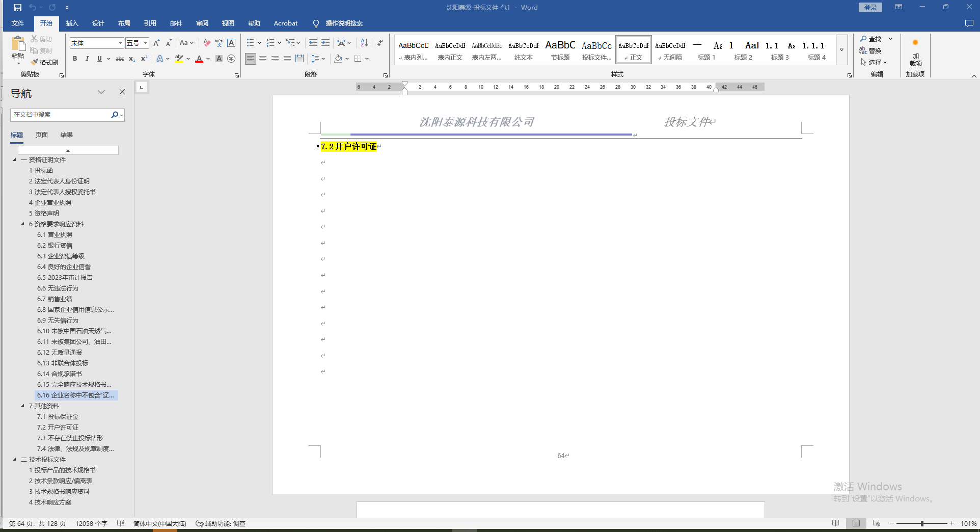
Task: Click the Format Painter brush icon
Action: [35, 62]
